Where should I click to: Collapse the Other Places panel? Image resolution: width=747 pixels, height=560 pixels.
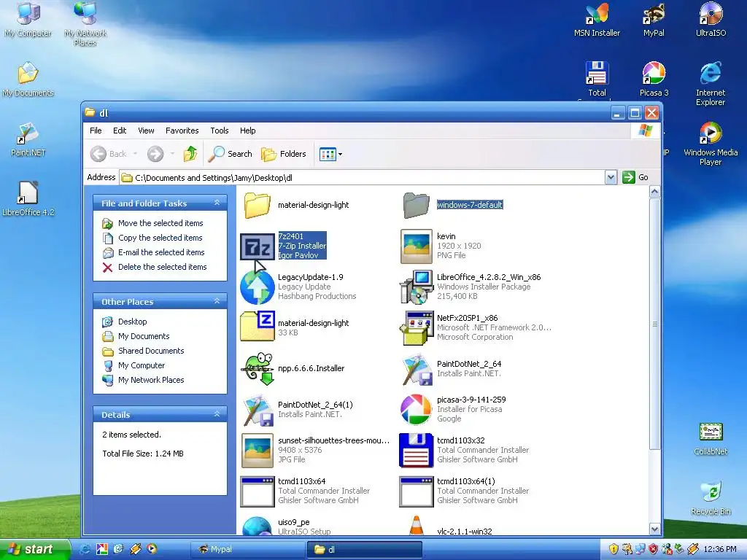coord(217,301)
